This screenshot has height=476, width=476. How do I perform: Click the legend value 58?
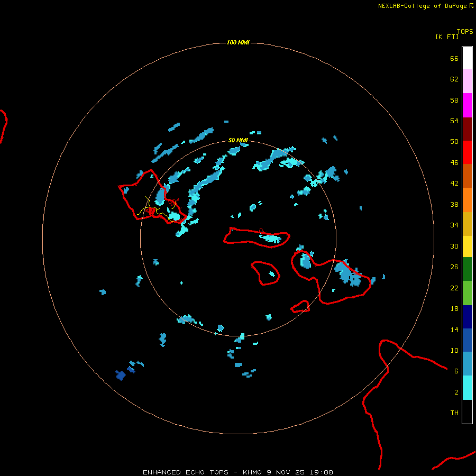454,100
